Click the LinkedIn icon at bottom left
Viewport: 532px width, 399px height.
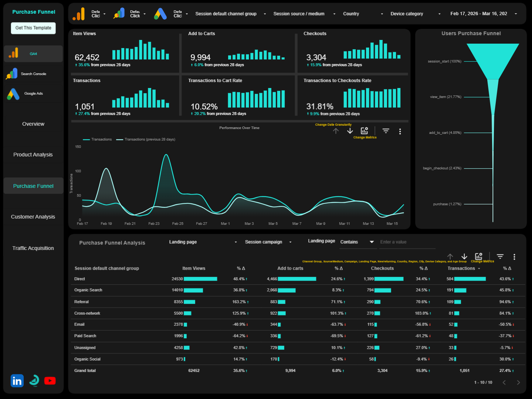point(17,380)
